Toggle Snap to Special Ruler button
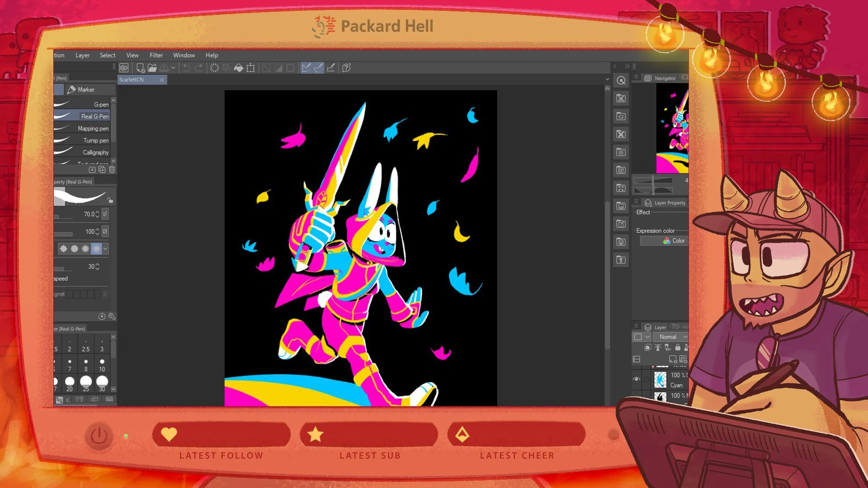Viewport: 868px width, 488px height. click(318, 68)
